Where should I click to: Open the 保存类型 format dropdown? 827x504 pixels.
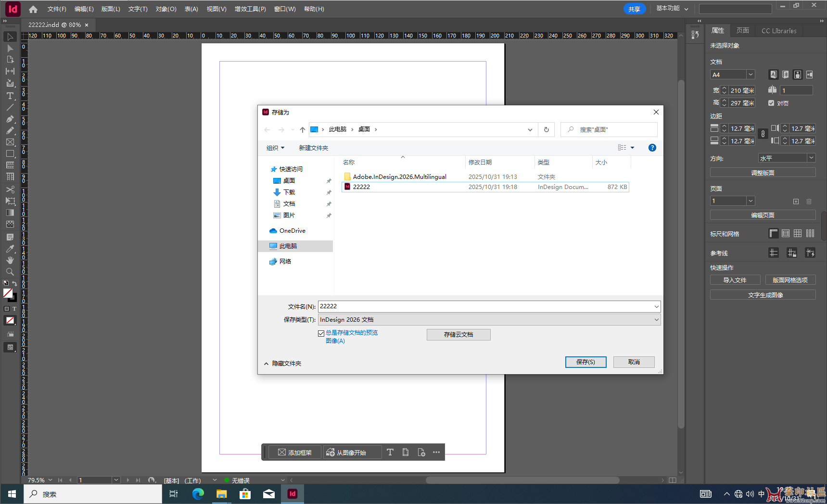657,319
